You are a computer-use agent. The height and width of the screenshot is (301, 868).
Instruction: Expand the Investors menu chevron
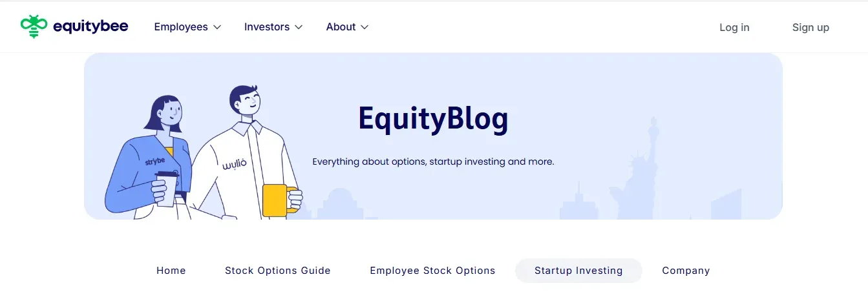[x=299, y=27]
